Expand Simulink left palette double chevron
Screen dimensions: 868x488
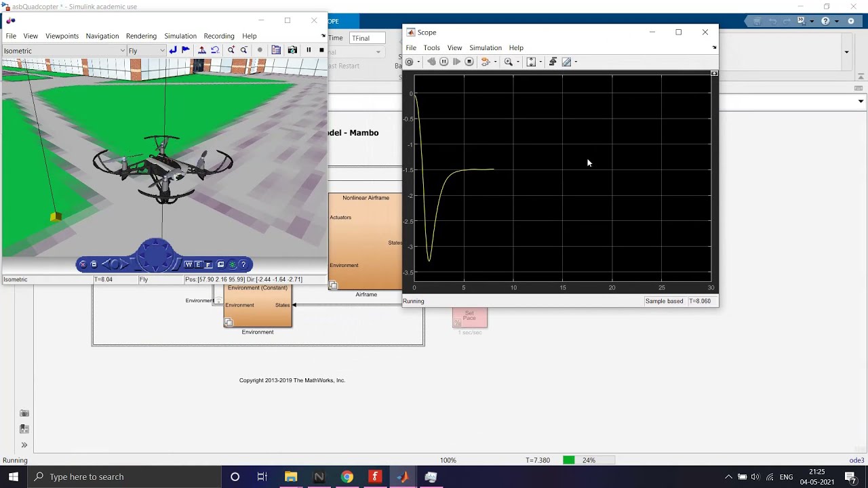click(x=24, y=445)
